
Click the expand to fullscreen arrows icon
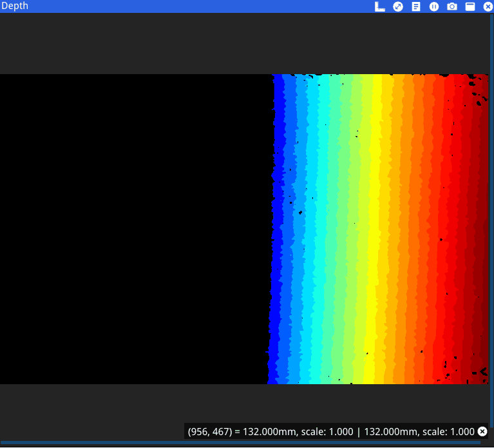pyautogui.click(x=398, y=6)
